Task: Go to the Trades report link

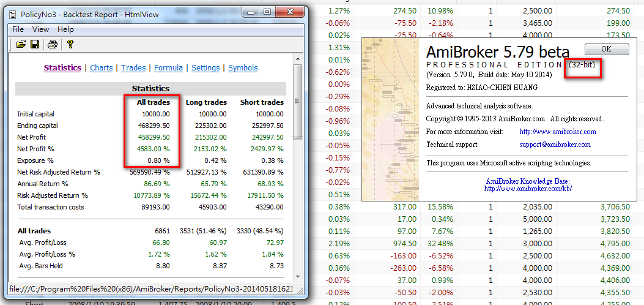Action: pos(133,68)
